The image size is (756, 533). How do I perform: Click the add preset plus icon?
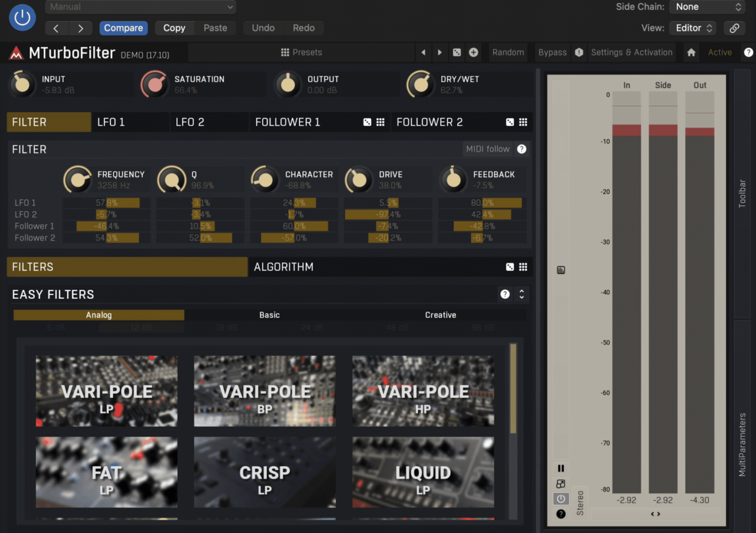click(473, 53)
